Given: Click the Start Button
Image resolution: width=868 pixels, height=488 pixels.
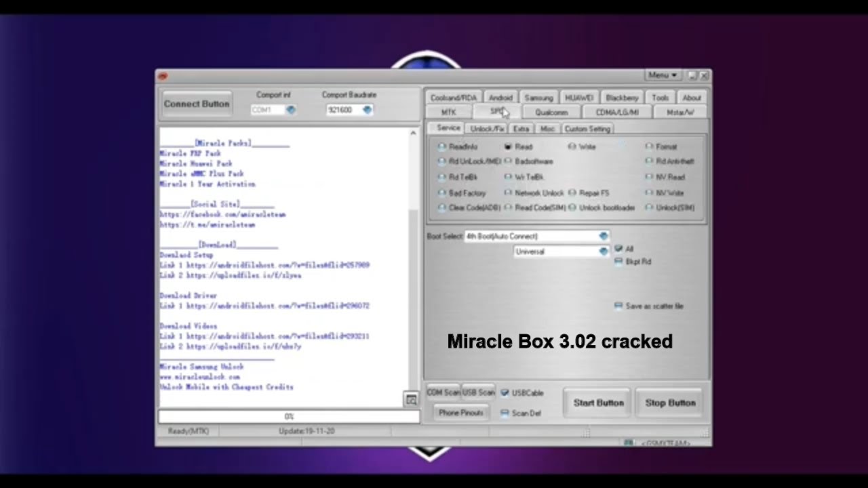Looking at the screenshot, I should tap(598, 403).
